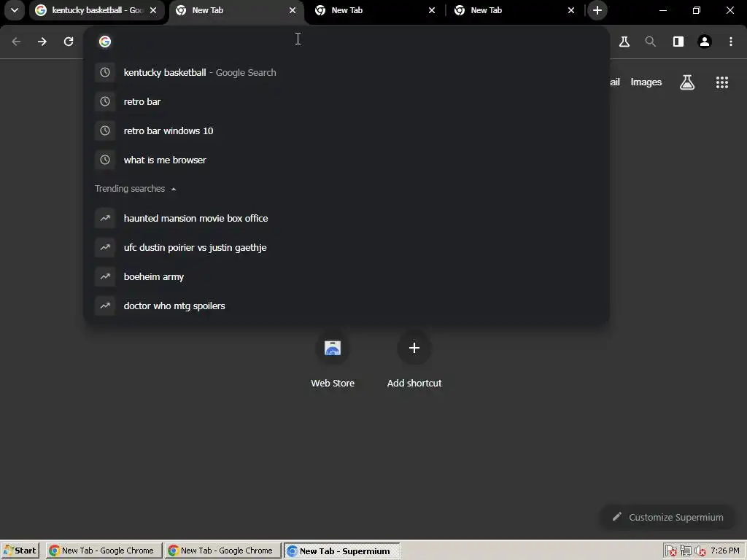Select the third New Tab tab
The height and width of the screenshot is (560, 747).
tap(514, 10)
